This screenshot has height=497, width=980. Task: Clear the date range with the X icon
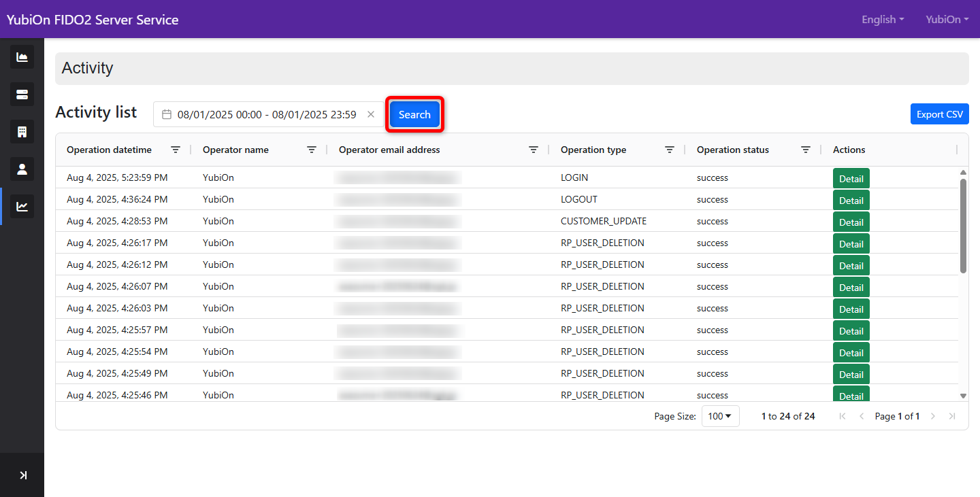371,114
